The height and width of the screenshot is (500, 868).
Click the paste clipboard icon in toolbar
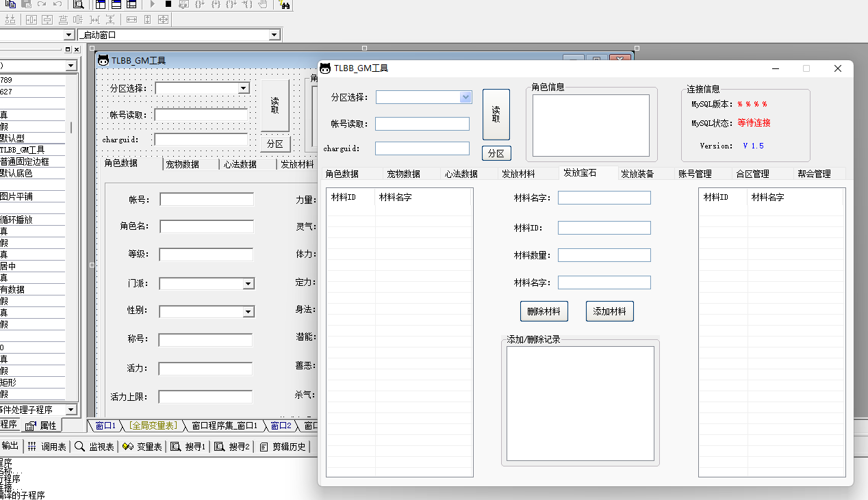click(x=25, y=4)
